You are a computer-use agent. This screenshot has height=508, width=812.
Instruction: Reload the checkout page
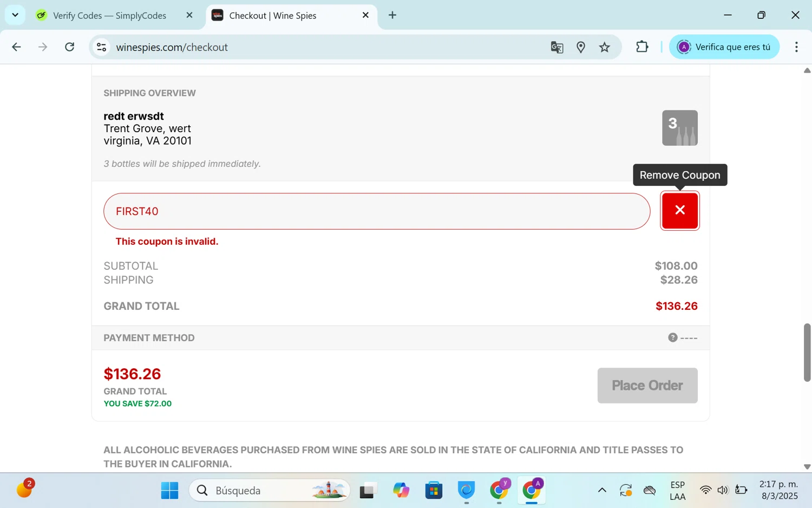(69, 47)
